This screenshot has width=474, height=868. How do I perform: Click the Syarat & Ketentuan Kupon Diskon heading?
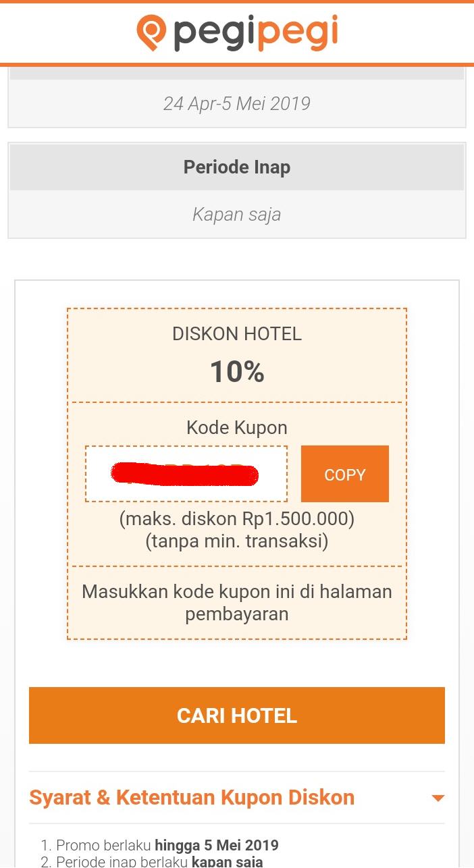192,797
